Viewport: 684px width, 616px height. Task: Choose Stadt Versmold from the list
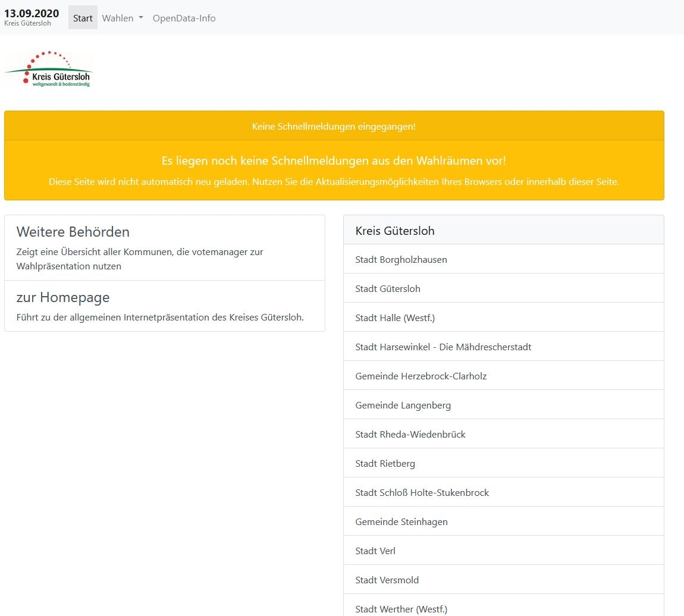click(387, 580)
